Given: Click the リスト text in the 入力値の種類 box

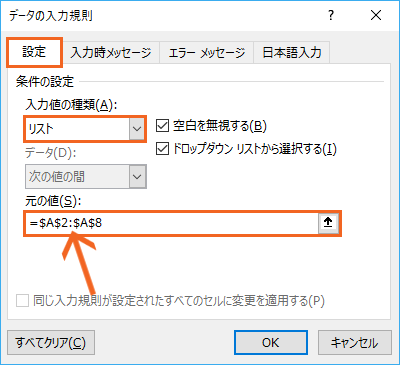Looking at the screenshot, I should click(x=41, y=129).
